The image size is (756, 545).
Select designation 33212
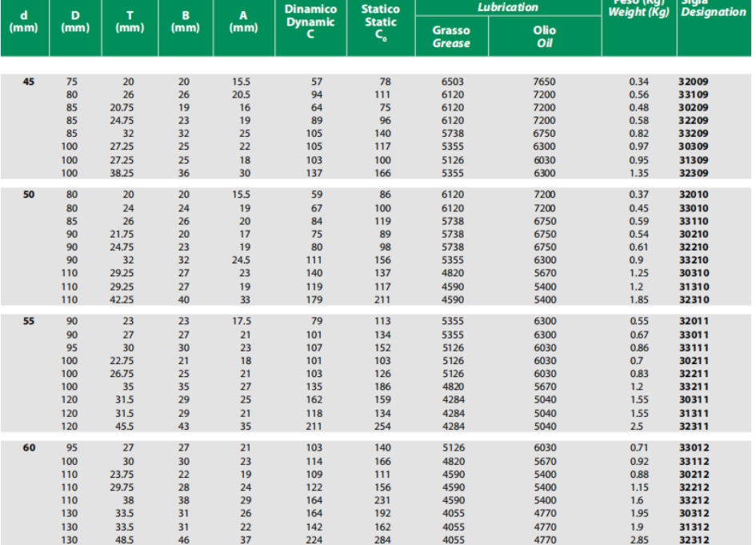pos(694,501)
